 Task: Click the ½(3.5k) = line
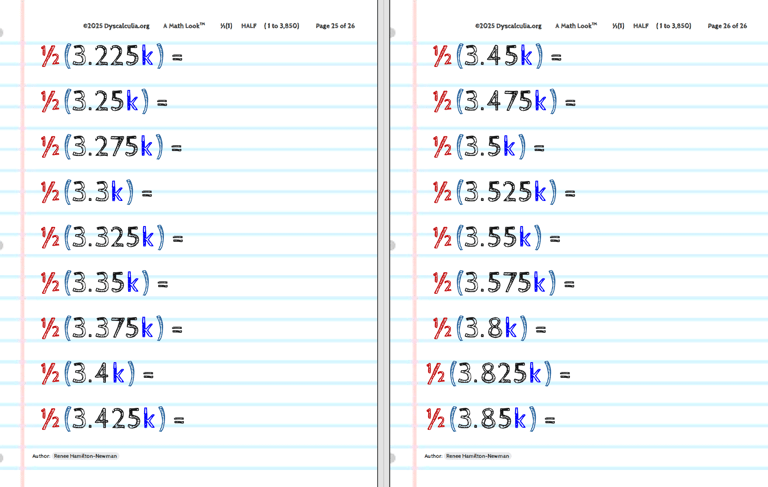[x=489, y=146]
